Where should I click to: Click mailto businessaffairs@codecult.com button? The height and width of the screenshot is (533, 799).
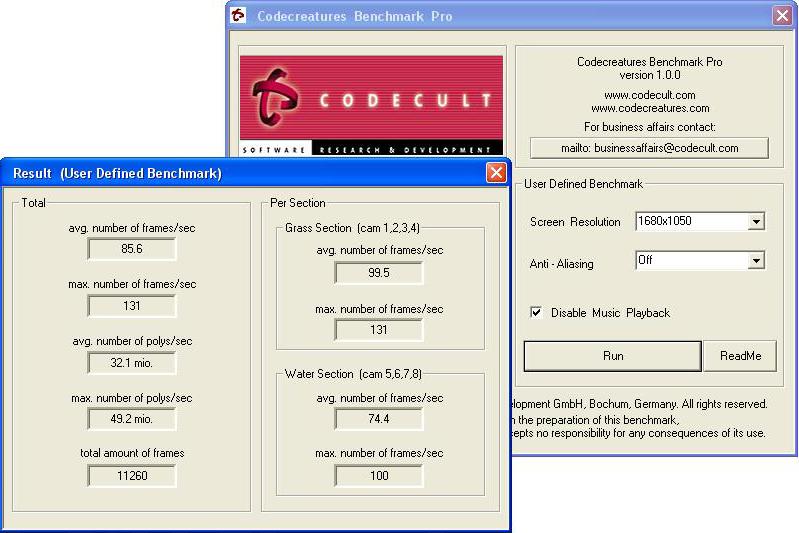point(649,148)
